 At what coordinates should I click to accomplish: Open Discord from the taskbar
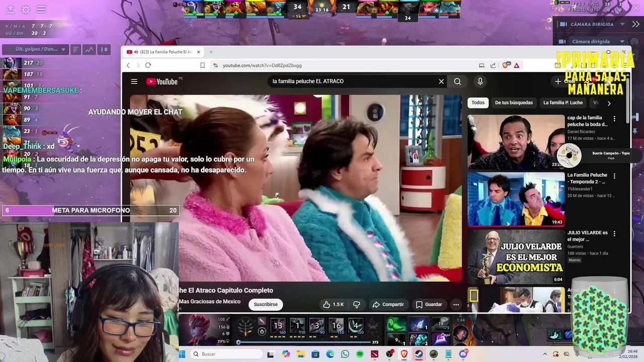(463, 354)
